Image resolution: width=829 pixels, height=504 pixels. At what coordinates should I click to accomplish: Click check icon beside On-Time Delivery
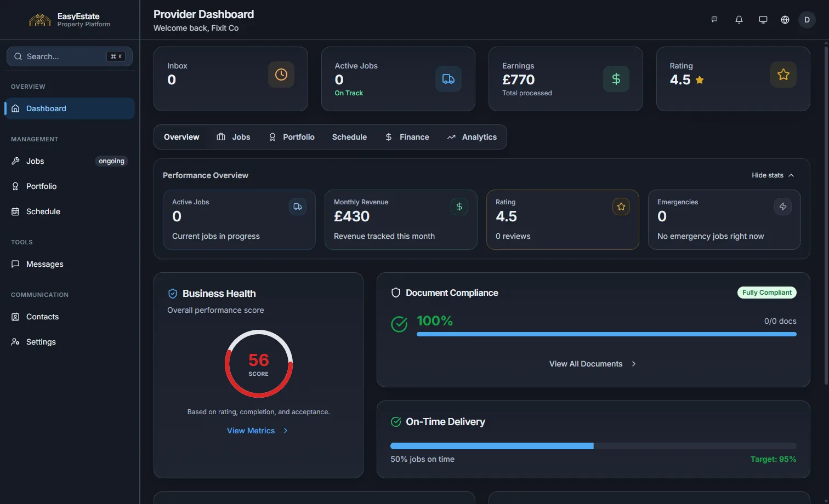pos(396,422)
